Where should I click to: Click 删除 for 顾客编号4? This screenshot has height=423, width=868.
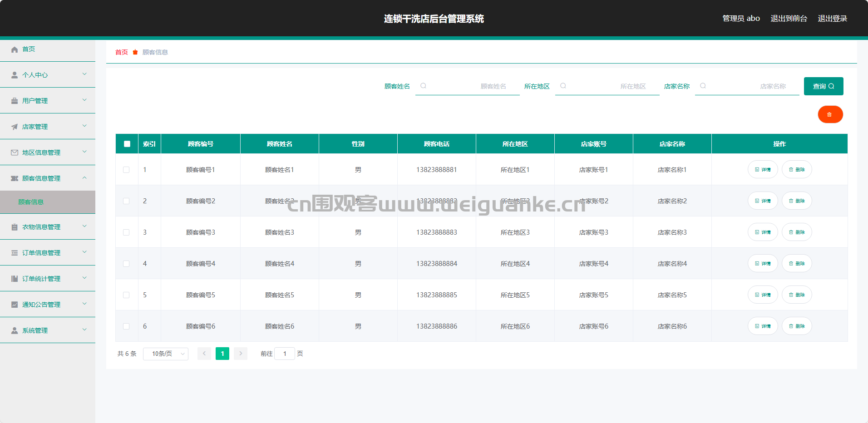pos(797,263)
